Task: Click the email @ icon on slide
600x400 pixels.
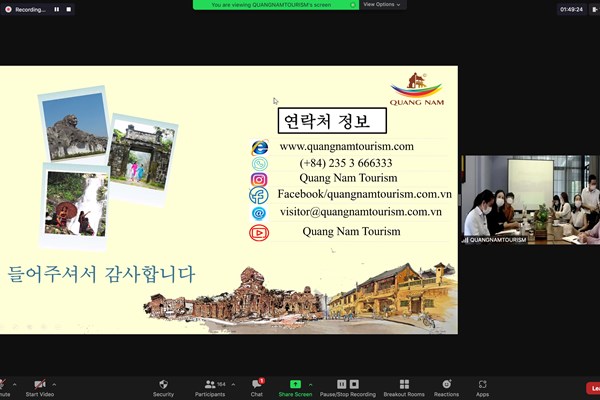Action: point(259,213)
